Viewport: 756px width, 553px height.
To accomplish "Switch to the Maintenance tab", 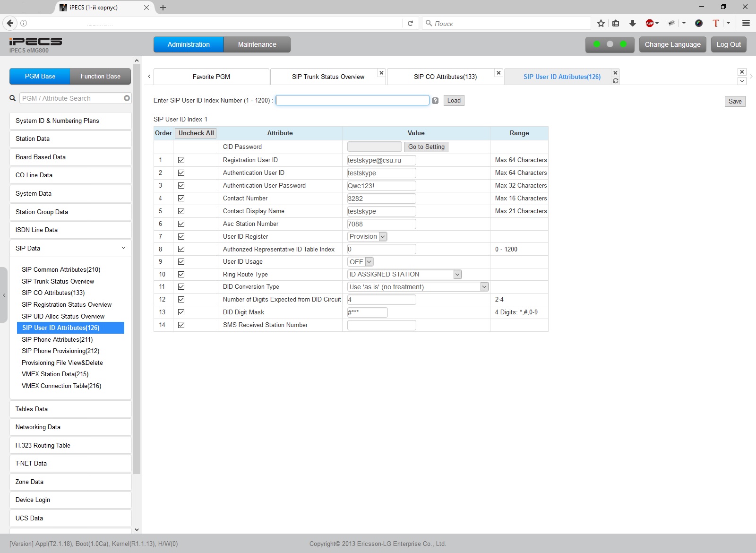I will [x=257, y=44].
